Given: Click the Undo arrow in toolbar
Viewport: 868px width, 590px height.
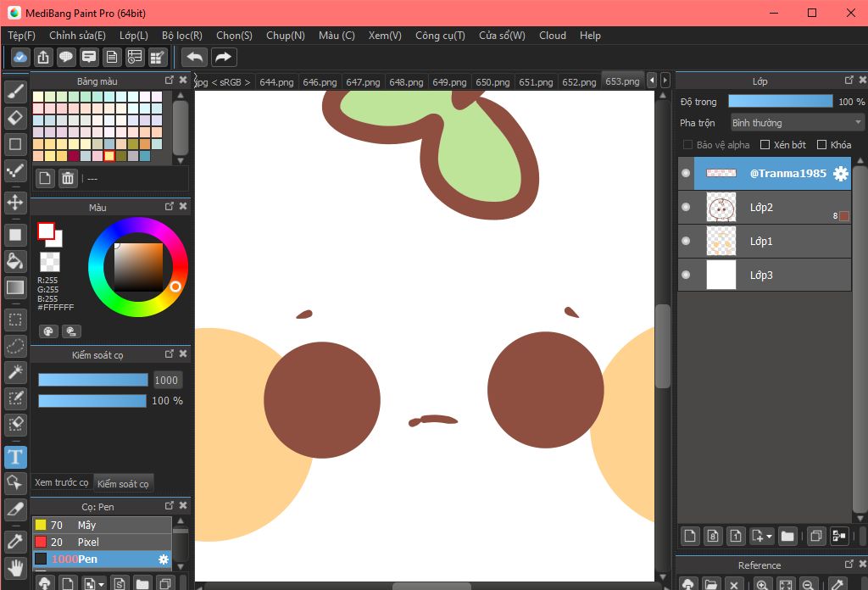Looking at the screenshot, I should (x=195, y=57).
